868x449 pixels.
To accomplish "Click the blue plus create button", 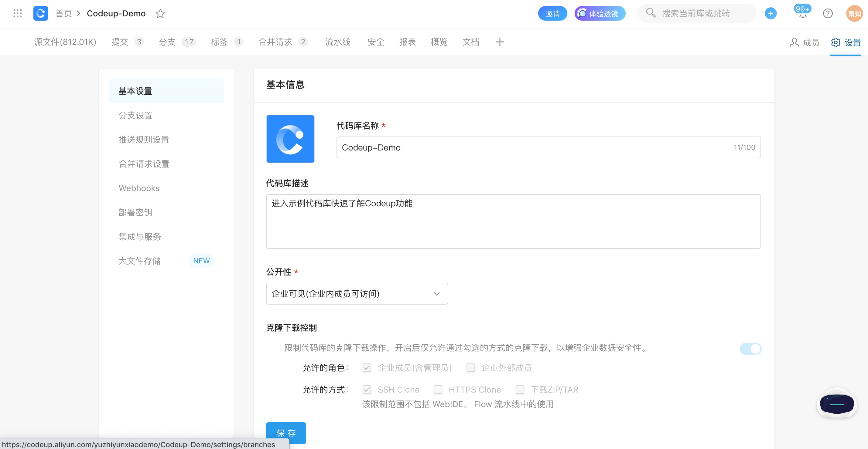I will click(770, 13).
